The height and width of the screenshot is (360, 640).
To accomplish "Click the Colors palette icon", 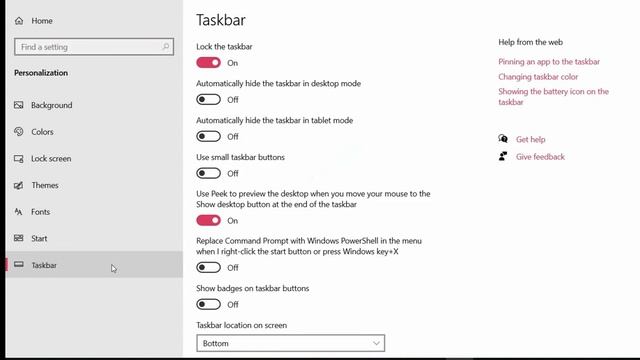I will click(18, 131).
